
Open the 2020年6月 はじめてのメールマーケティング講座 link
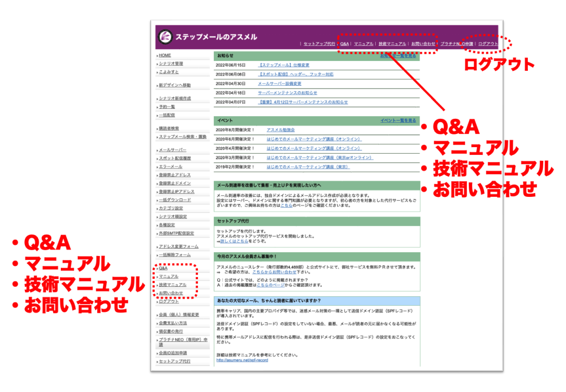314,139
